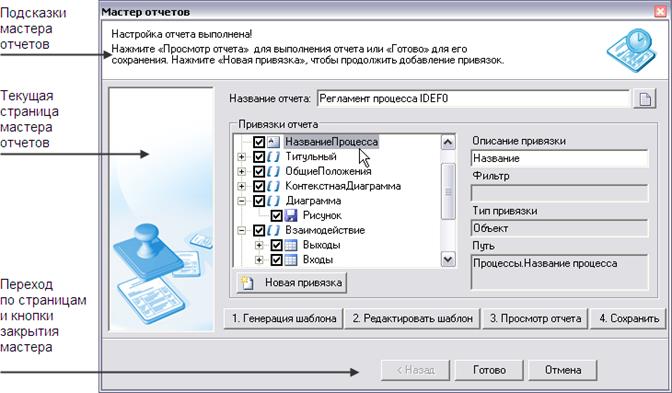Viewport: 672px width, 393px height.
Task: Expand the КонтекстнаяДиаграмма tree node
Action: tap(242, 186)
